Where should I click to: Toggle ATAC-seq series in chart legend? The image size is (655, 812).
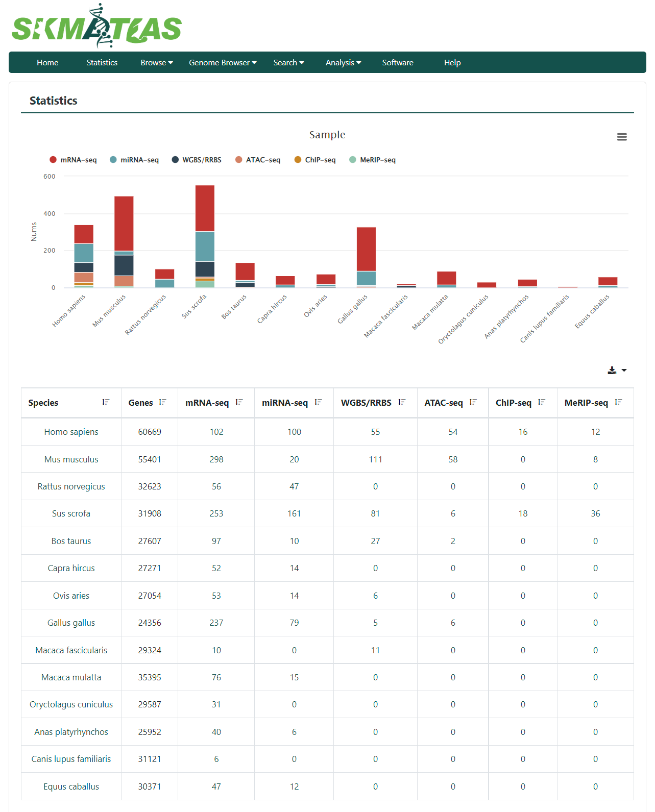point(258,160)
